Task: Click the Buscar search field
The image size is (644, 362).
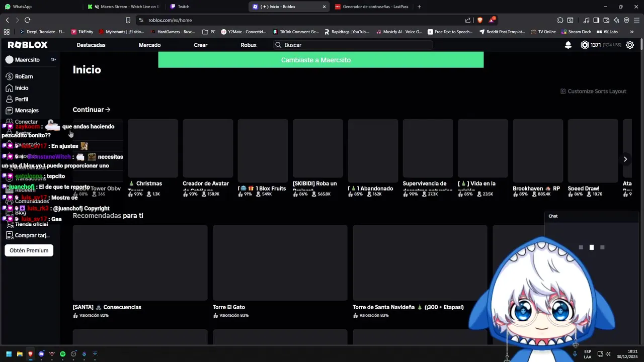Action: pyautogui.click(x=353, y=45)
